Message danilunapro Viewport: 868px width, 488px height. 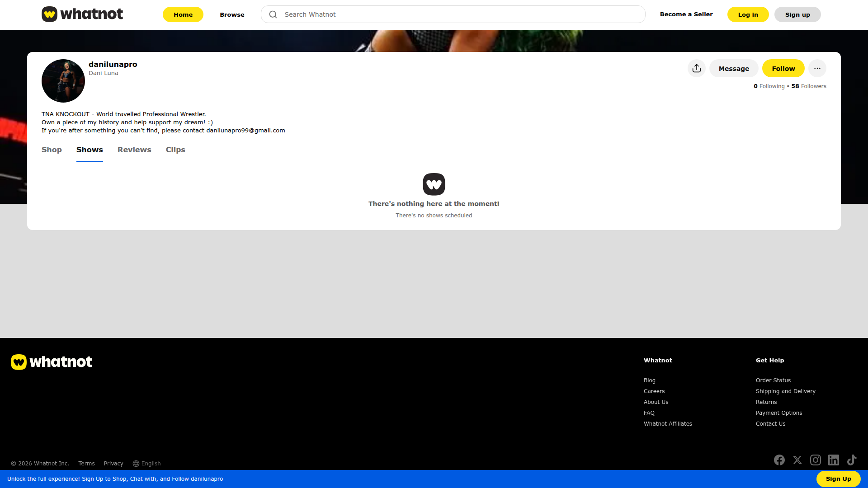(x=734, y=68)
